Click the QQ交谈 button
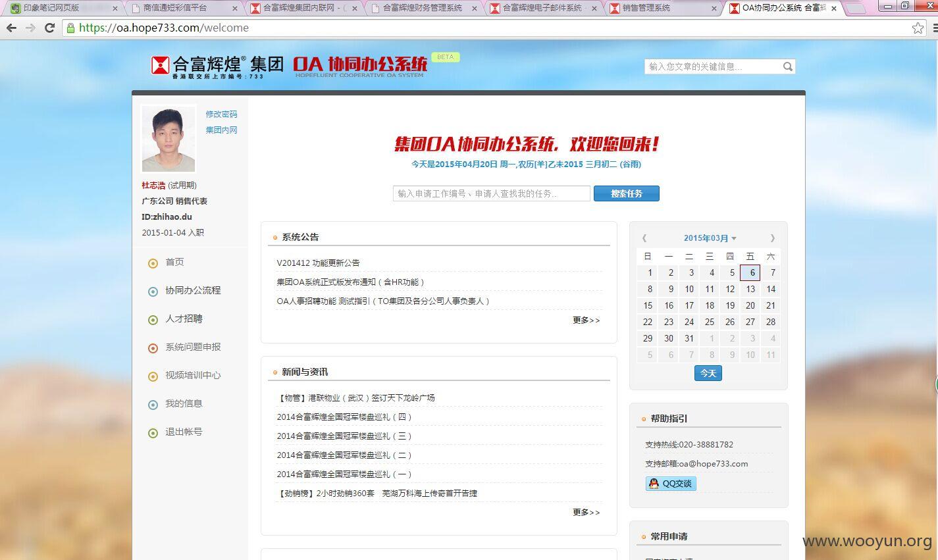The image size is (938, 560). tap(671, 484)
